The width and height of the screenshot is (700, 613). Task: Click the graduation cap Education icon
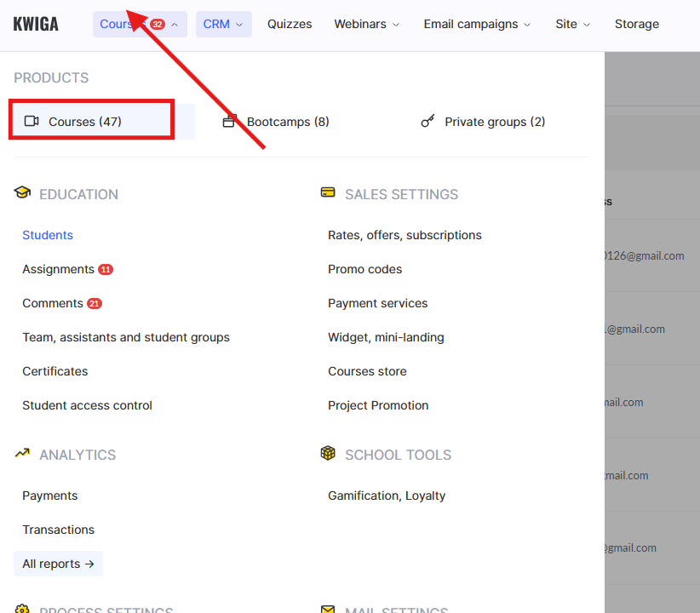[x=22, y=193]
